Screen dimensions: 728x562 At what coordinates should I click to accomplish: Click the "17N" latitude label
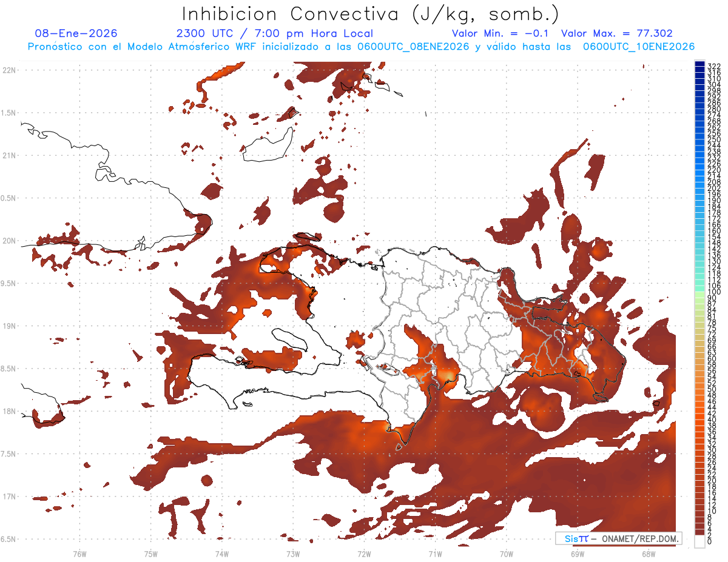click(x=9, y=497)
